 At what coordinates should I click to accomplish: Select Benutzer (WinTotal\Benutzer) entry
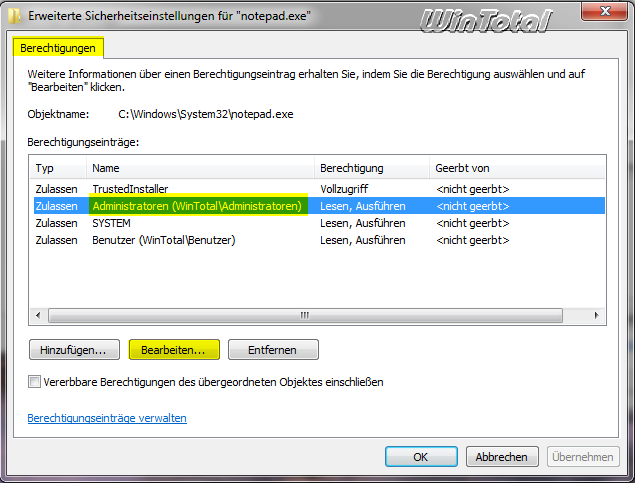pyautogui.click(x=319, y=240)
